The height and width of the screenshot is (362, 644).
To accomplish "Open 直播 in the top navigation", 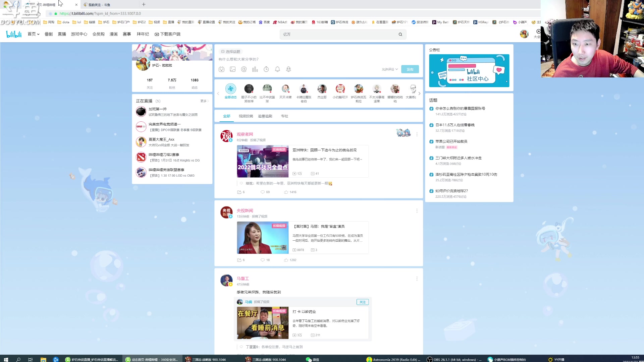I will point(62,34).
